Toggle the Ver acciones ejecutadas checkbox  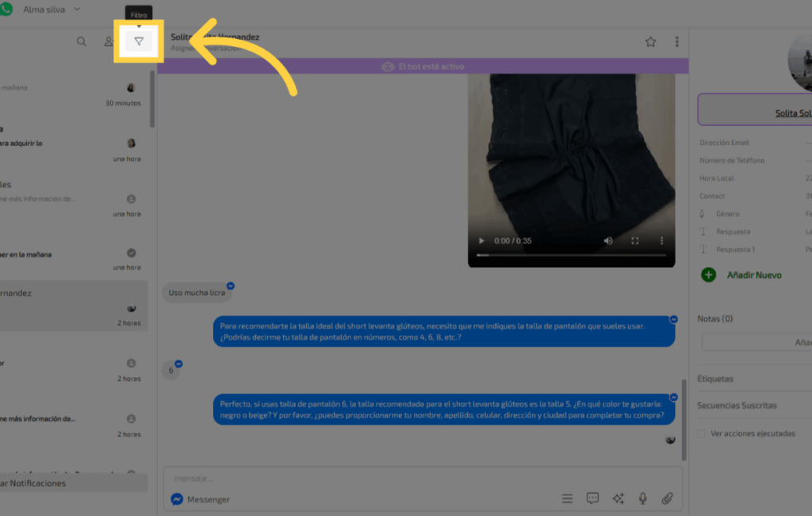pyautogui.click(x=701, y=434)
